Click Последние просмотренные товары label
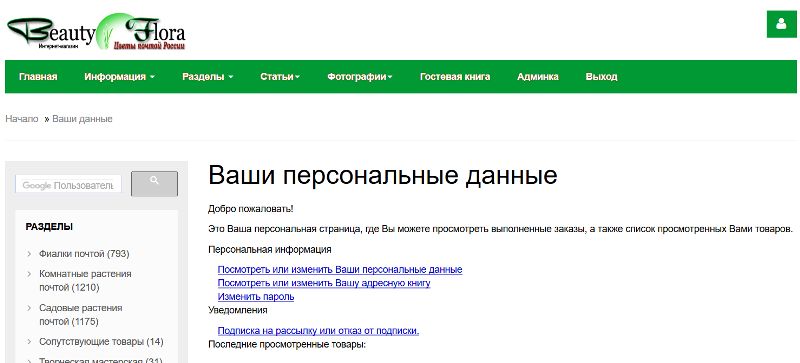The height and width of the screenshot is (363, 800). (287, 345)
